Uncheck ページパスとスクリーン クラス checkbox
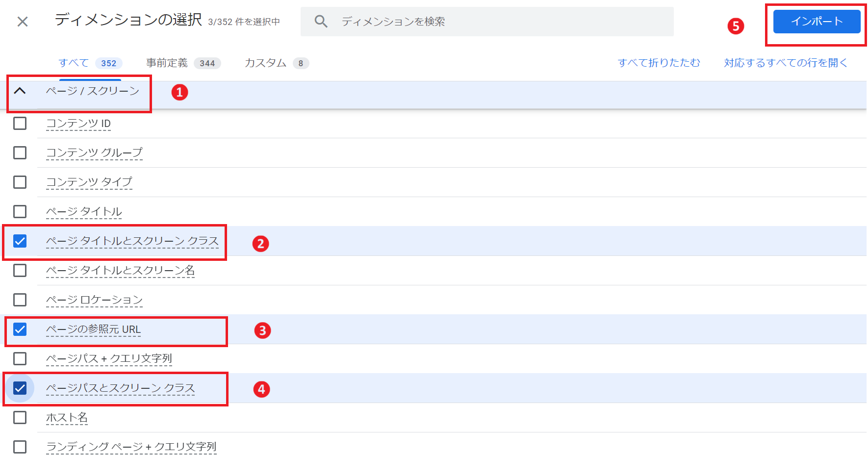 (20, 388)
